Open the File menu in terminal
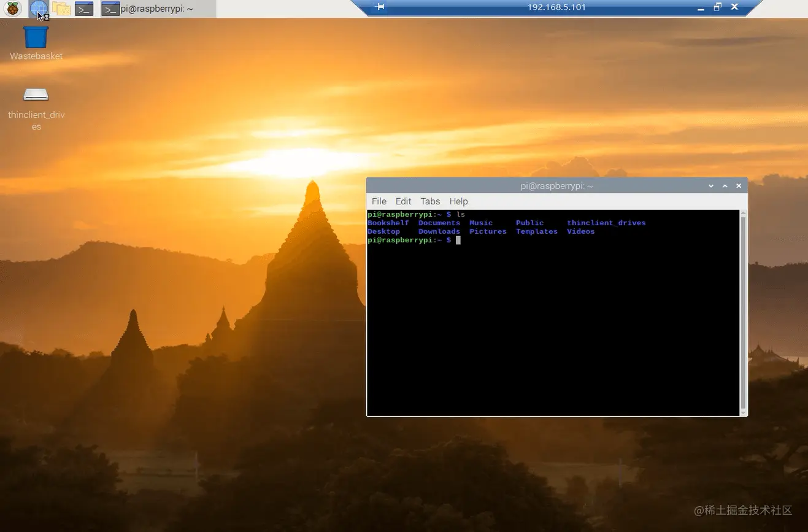Viewport: 808px width, 532px height. [379, 201]
